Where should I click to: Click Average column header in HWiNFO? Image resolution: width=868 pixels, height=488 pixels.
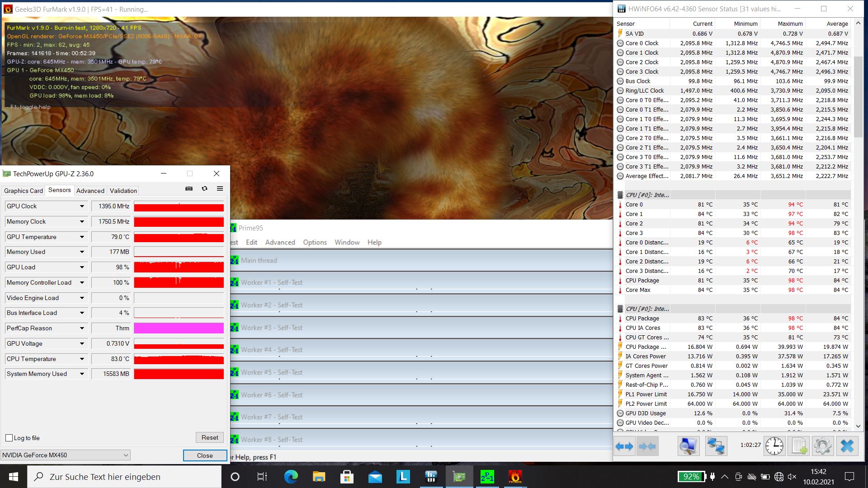coord(828,23)
